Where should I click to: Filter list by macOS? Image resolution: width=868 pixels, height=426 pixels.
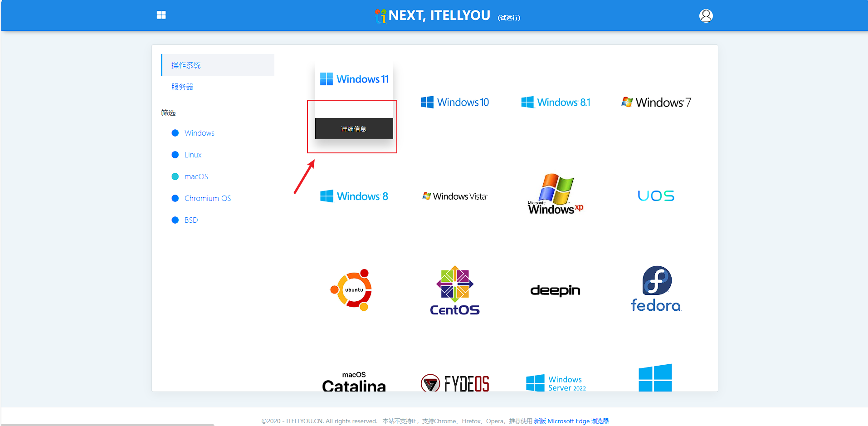coord(196,176)
